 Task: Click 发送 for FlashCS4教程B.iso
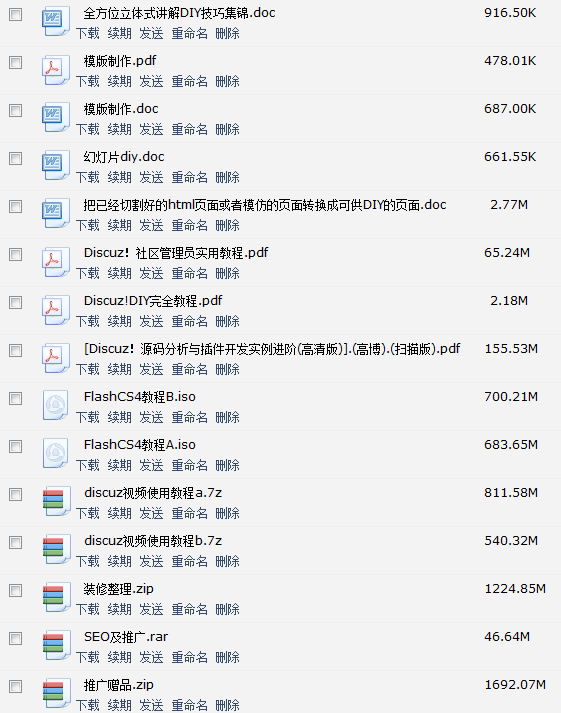click(x=151, y=417)
